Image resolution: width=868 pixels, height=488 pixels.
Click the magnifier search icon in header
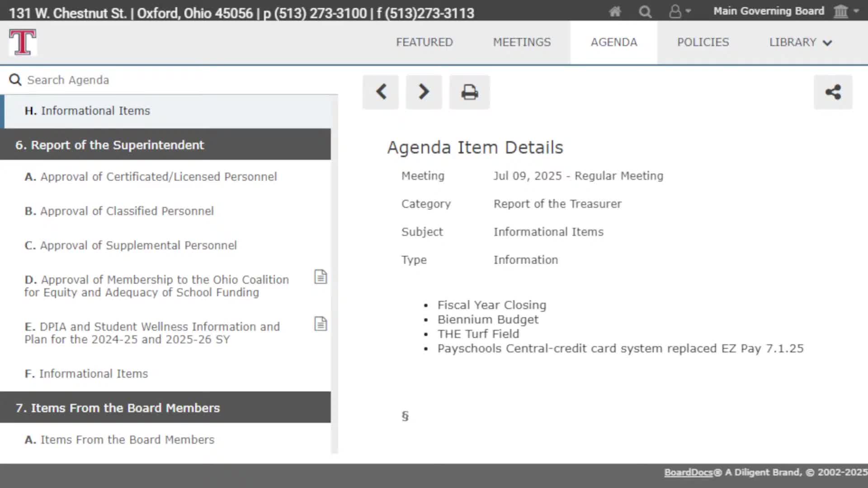tap(645, 11)
